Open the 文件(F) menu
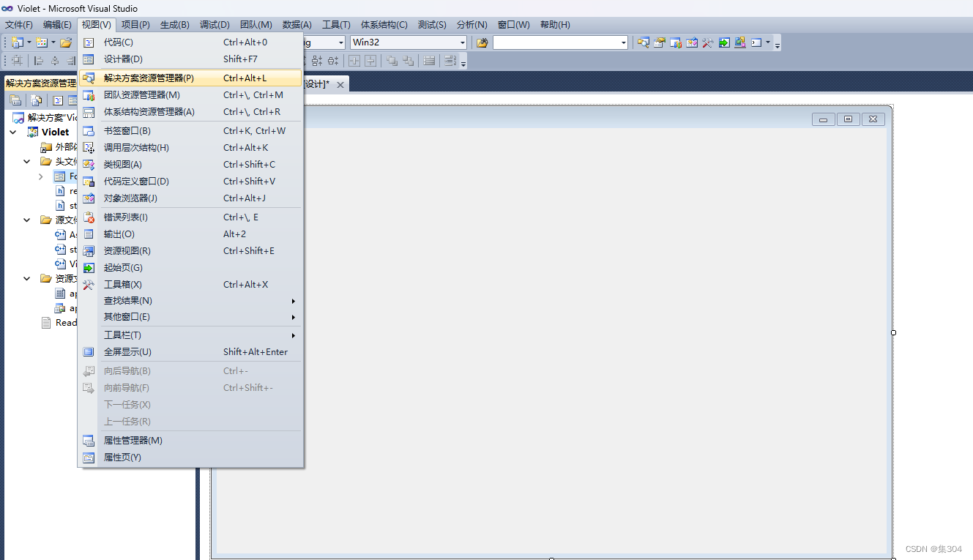The image size is (973, 560). [18, 24]
